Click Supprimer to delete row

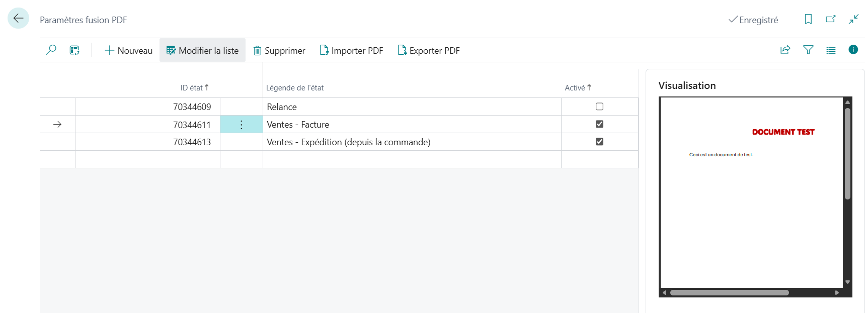[x=279, y=50]
